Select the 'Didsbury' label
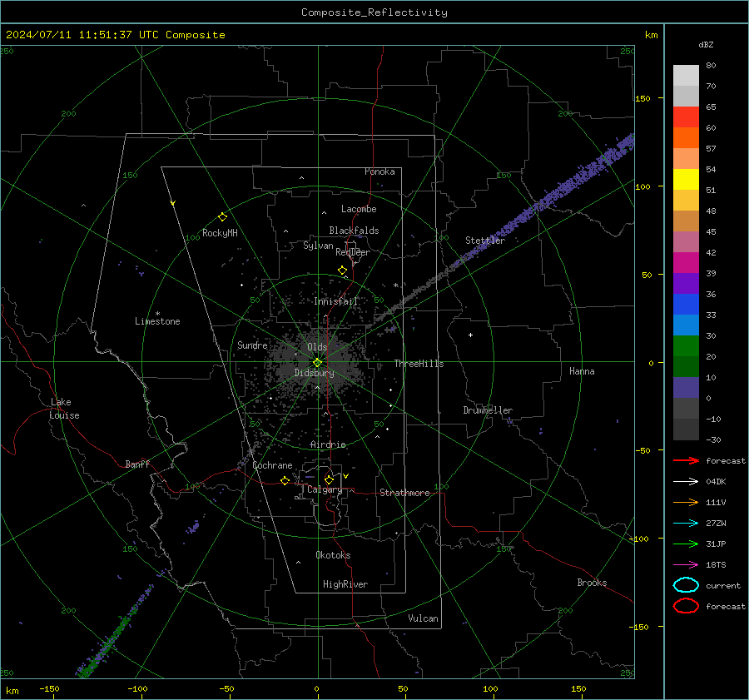This screenshot has width=749, height=700. click(315, 373)
